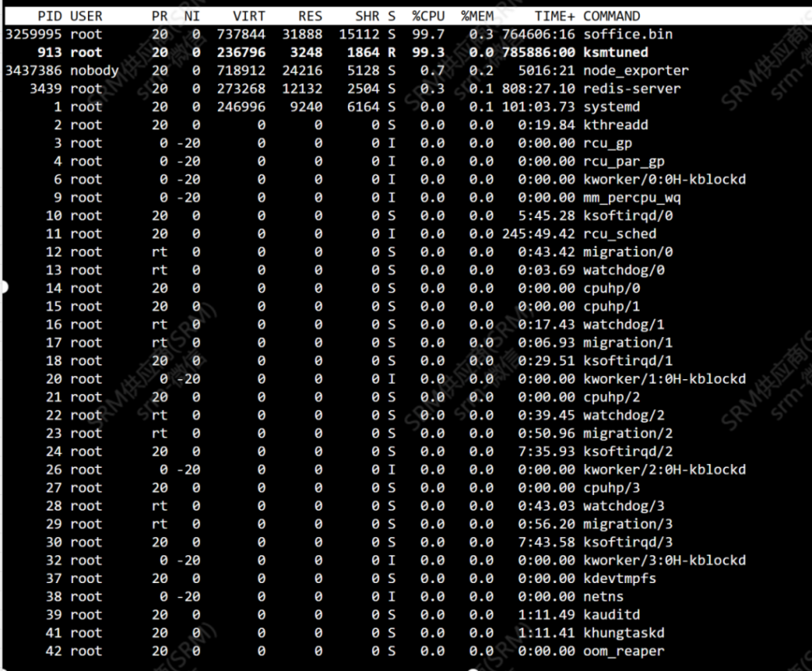Click the rcu_sched process name
812x671 pixels.
(620, 234)
